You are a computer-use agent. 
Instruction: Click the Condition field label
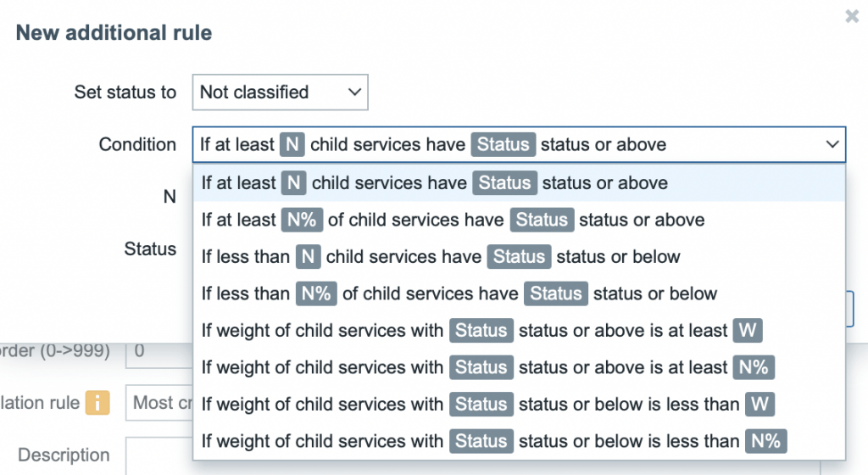point(137,145)
